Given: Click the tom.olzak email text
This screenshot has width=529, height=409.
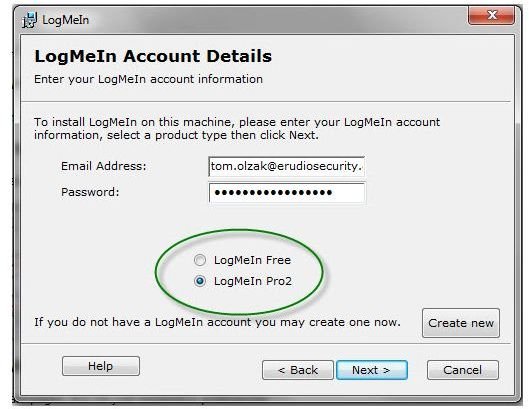Looking at the screenshot, I should (286, 166).
